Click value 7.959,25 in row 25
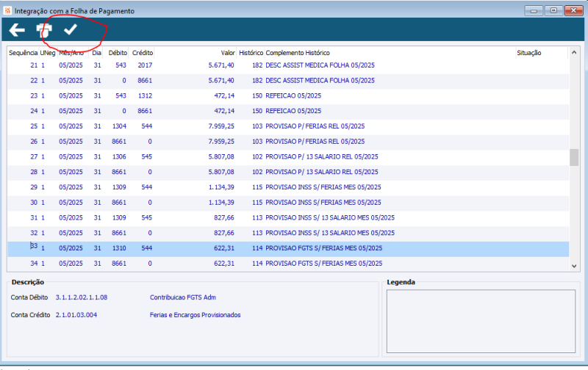 coord(221,126)
